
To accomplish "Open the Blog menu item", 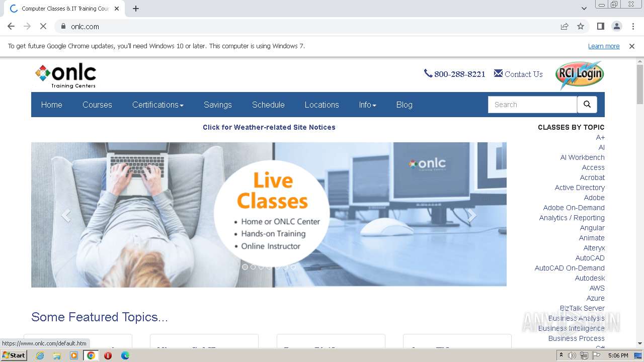I will pyautogui.click(x=405, y=105).
